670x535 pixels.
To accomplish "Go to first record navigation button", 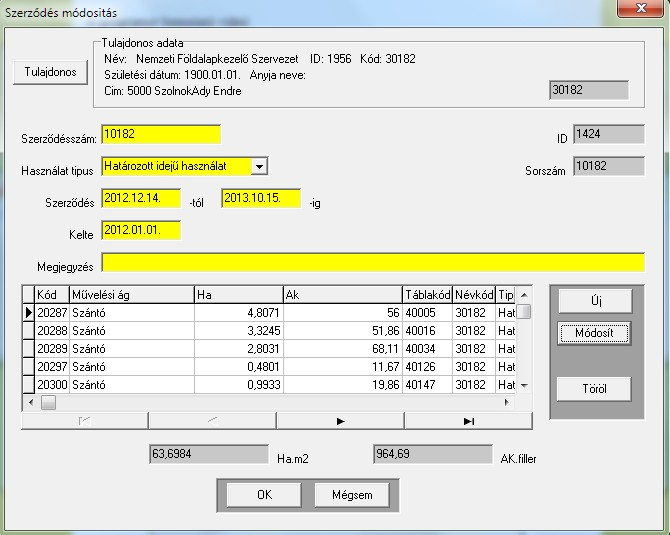I will tap(85, 421).
